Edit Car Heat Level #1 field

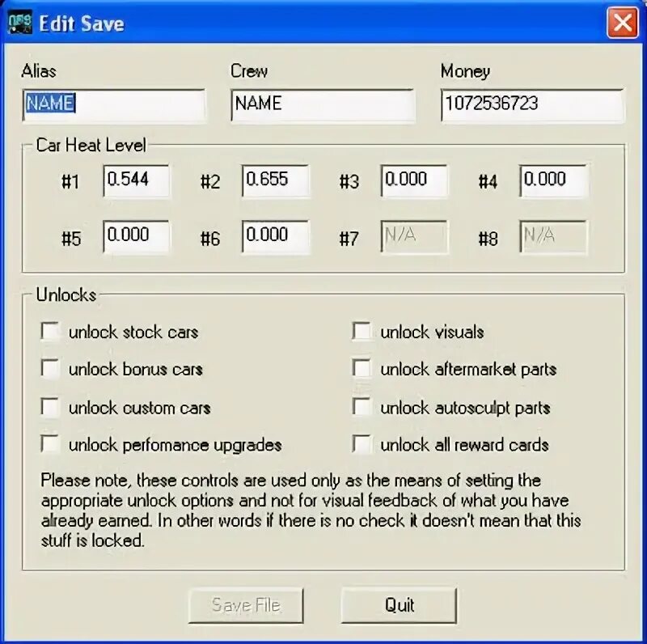(136, 180)
